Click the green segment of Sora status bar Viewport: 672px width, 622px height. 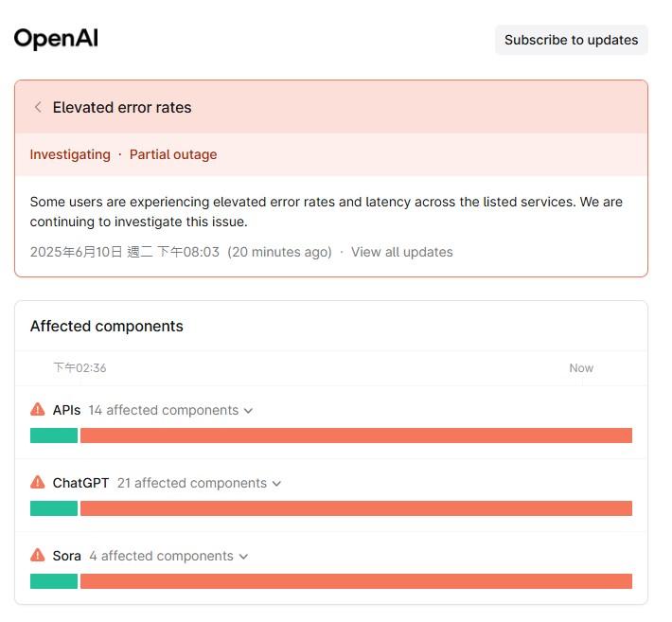coord(54,581)
